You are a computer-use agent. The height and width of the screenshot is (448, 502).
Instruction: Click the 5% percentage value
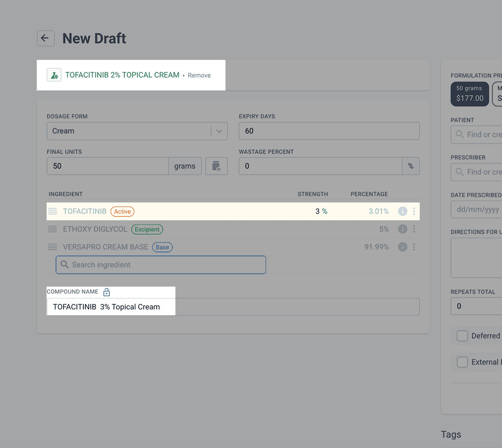tap(384, 229)
